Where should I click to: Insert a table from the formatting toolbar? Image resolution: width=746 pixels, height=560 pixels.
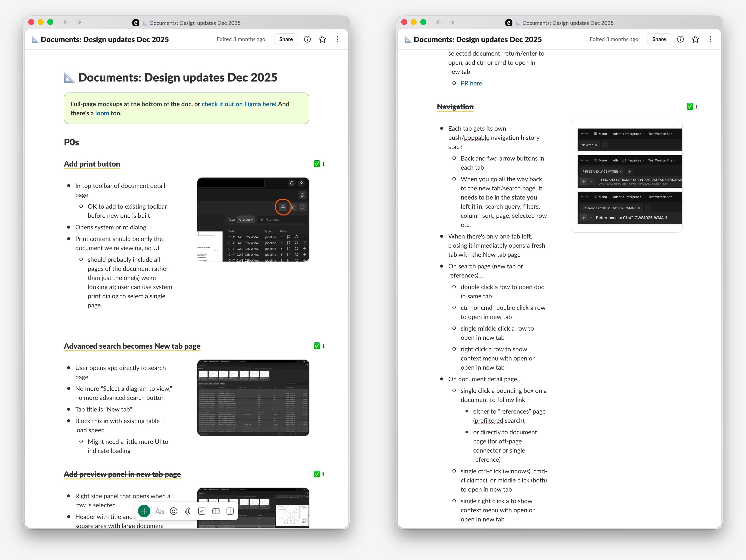pos(216,511)
